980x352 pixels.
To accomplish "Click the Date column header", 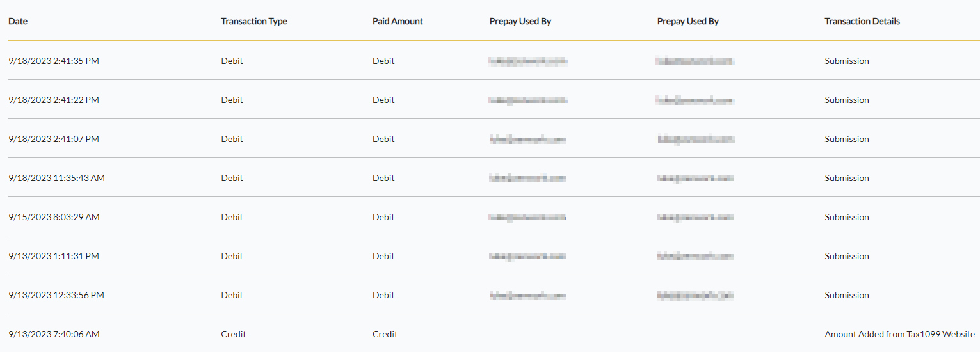I will click(x=18, y=21).
